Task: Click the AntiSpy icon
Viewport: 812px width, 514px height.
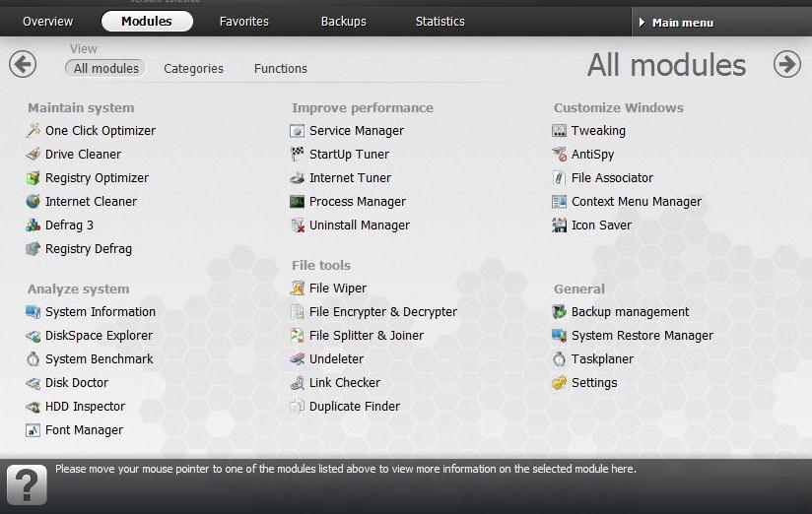Action: click(560, 155)
